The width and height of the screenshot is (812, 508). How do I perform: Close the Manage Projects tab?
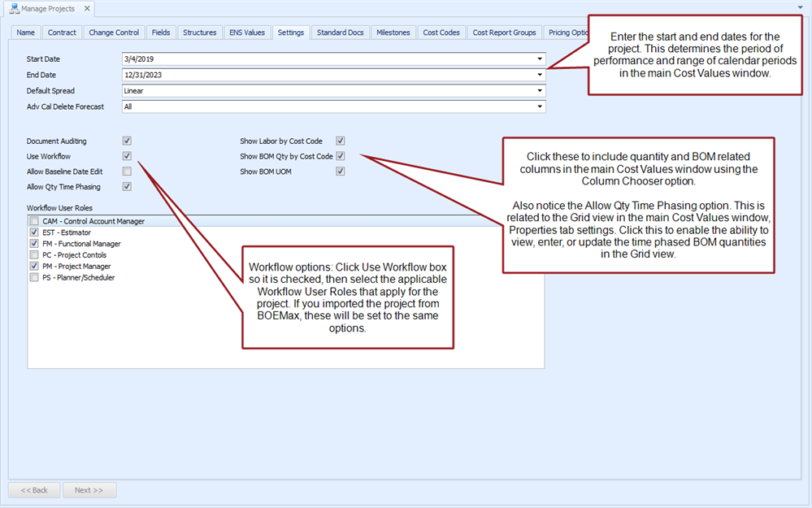click(x=85, y=9)
